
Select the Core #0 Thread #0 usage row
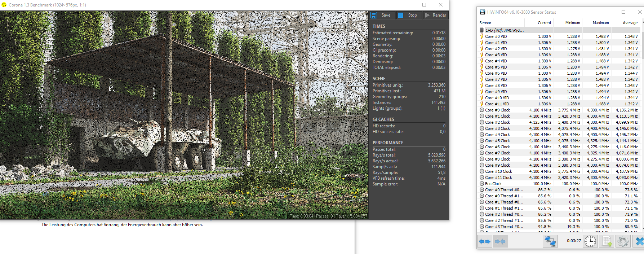click(x=559, y=190)
